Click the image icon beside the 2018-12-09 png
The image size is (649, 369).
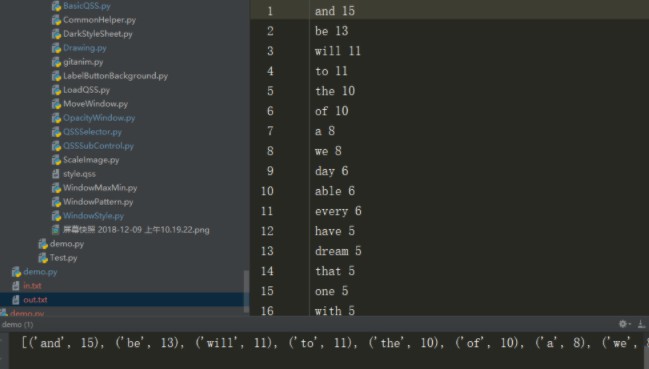pyautogui.click(x=55, y=230)
